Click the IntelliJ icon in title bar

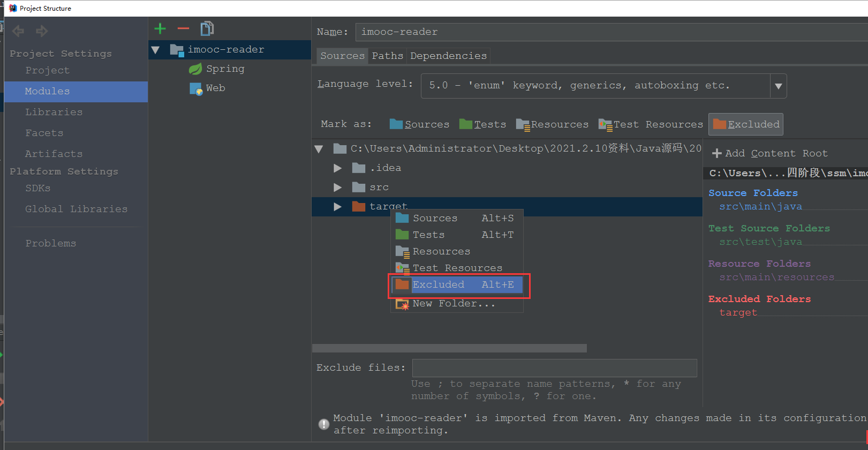[13, 8]
